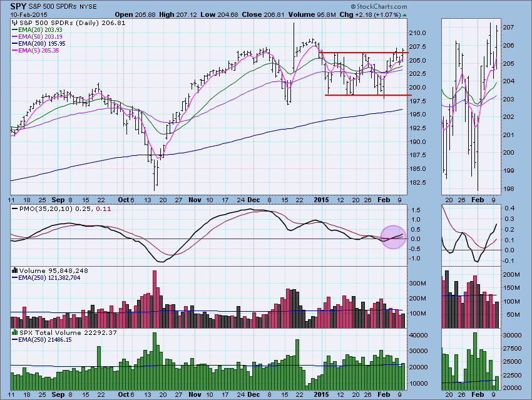Click the red PMO signal value 0.11
Image resolution: width=532 pixels, height=400 pixels.
[103, 208]
